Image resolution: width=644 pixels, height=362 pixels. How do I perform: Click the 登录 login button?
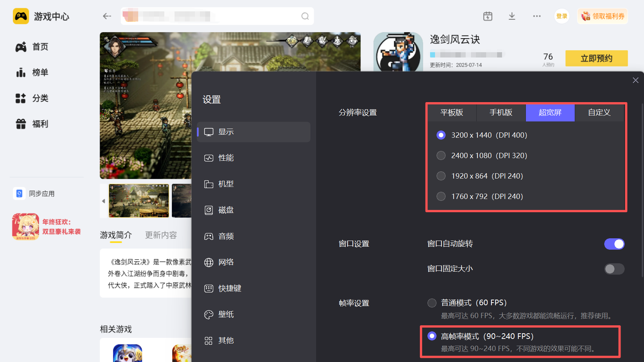562,16
